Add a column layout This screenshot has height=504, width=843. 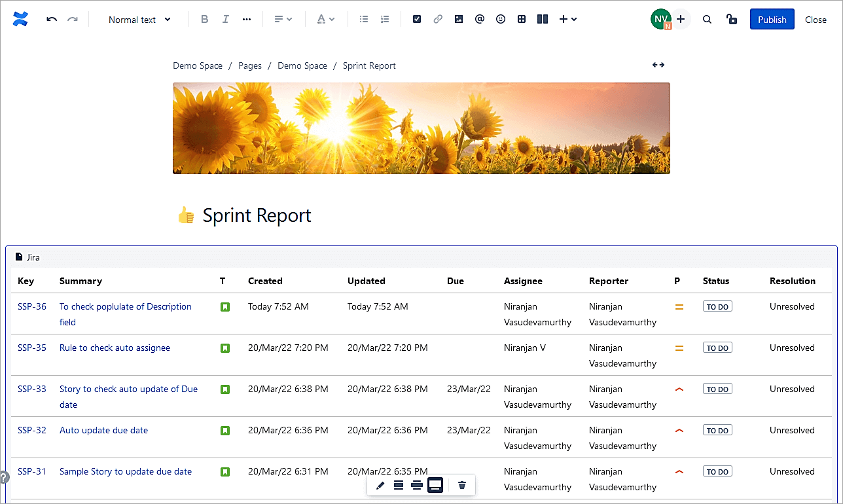click(542, 20)
